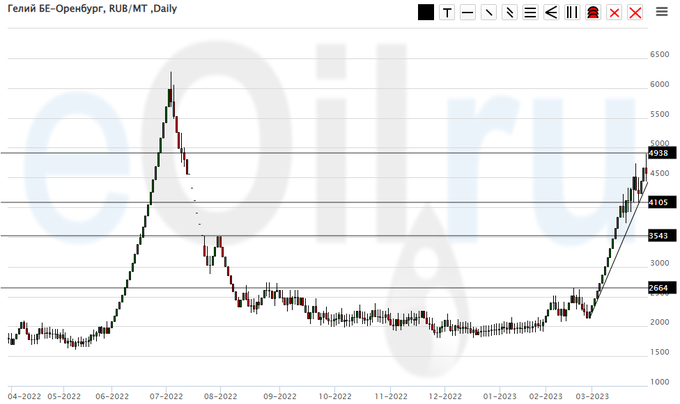Click the 6500 price axis label

[x=659, y=55]
